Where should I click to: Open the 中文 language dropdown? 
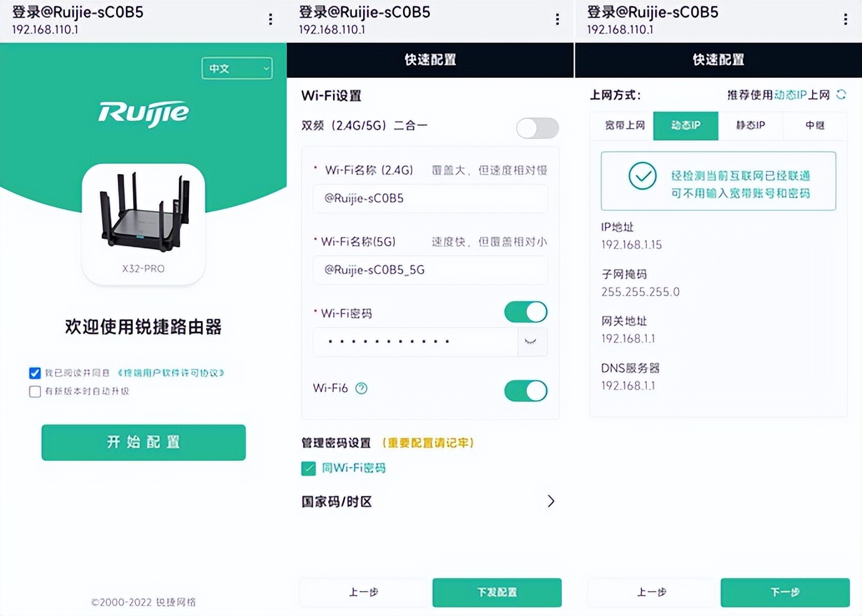236,69
